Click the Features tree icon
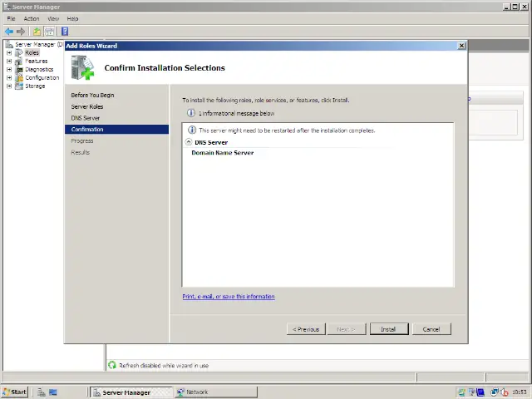The height and width of the screenshot is (399, 532). [x=19, y=61]
